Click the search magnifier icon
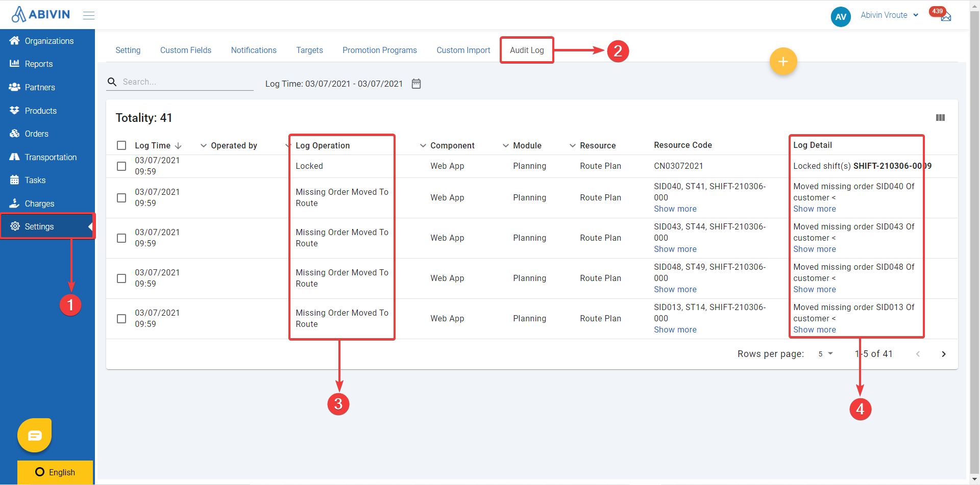The width and height of the screenshot is (980, 485). point(112,82)
